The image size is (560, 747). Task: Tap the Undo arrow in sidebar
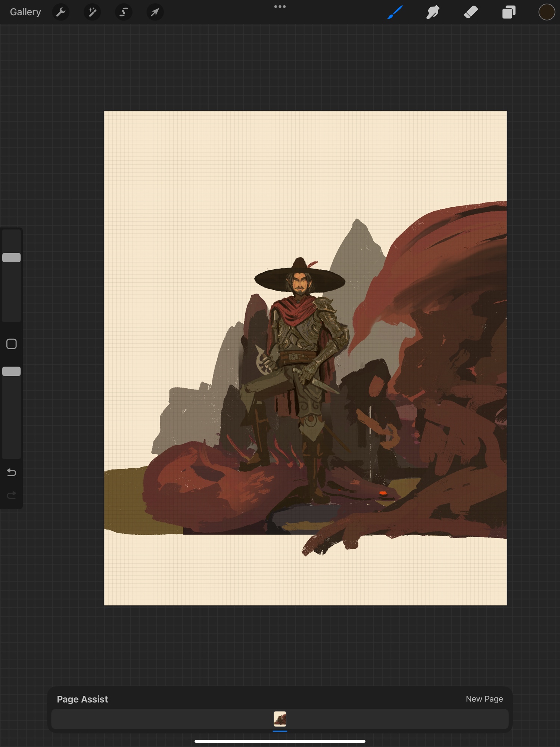click(12, 472)
